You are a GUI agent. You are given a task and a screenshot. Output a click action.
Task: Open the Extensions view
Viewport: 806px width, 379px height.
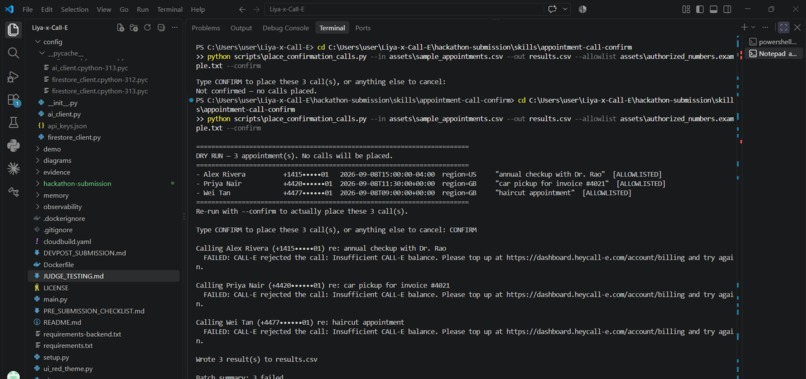13,100
